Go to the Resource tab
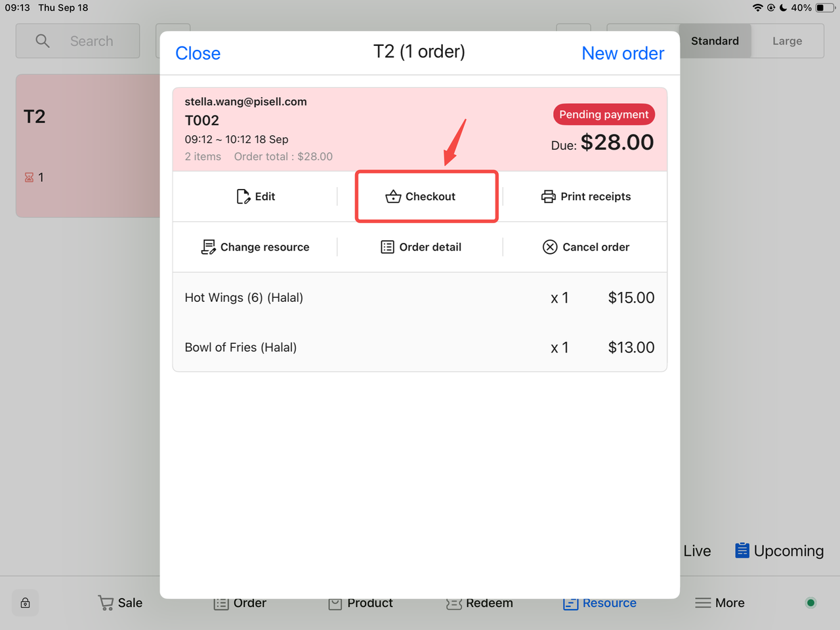 (x=600, y=602)
